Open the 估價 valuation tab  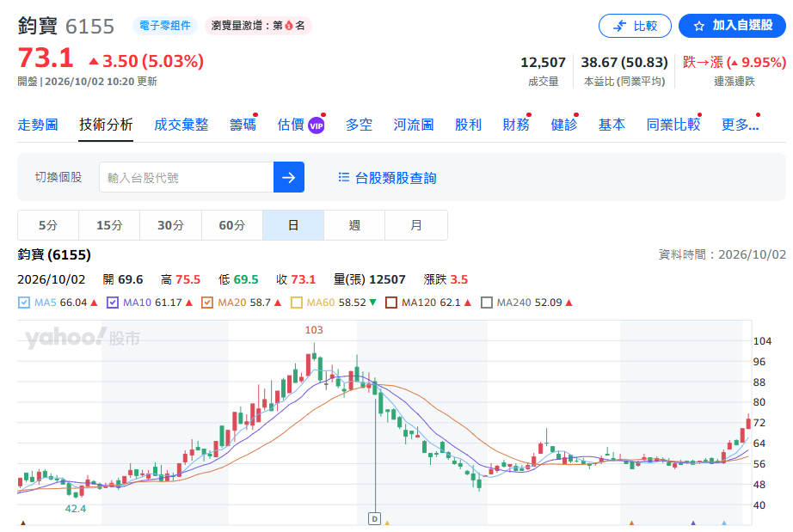(291, 125)
